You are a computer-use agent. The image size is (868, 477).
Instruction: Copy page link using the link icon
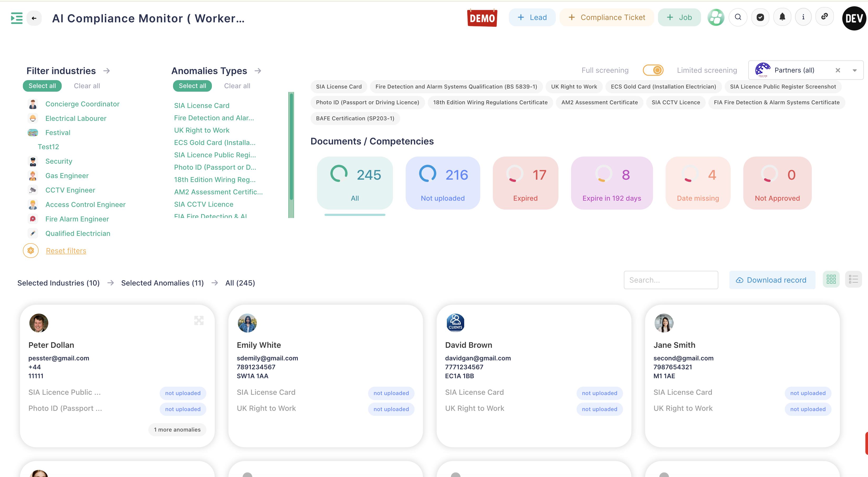(x=824, y=17)
